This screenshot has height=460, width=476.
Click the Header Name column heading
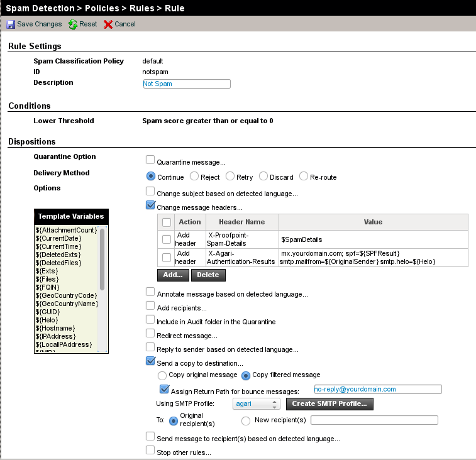point(242,222)
